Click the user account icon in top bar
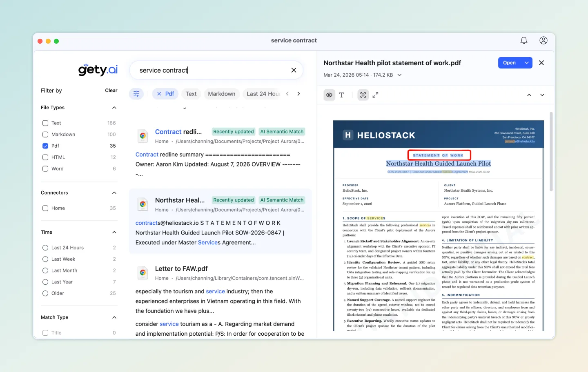Image resolution: width=588 pixels, height=372 pixels. coord(543,40)
